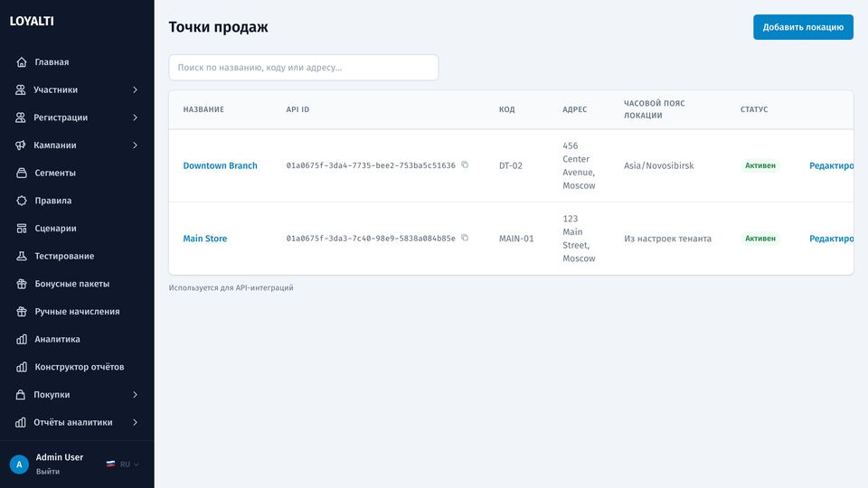
Task: Click the Добавить локацию button
Action: (803, 27)
